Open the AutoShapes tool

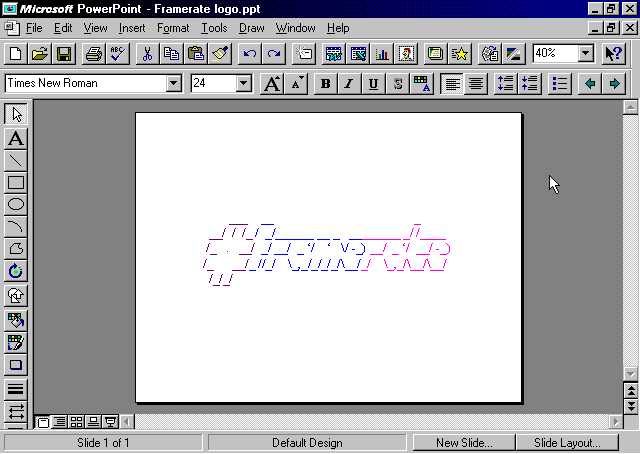coord(16,296)
